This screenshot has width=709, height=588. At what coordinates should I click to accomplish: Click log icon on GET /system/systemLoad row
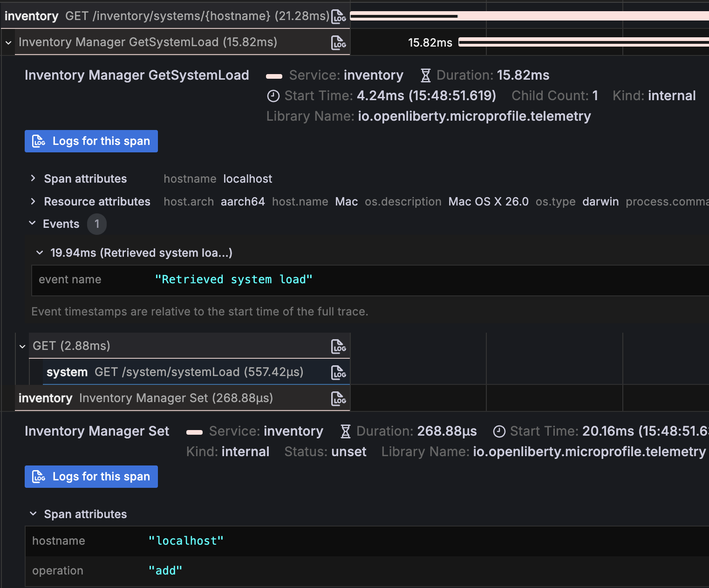tap(339, 372)
